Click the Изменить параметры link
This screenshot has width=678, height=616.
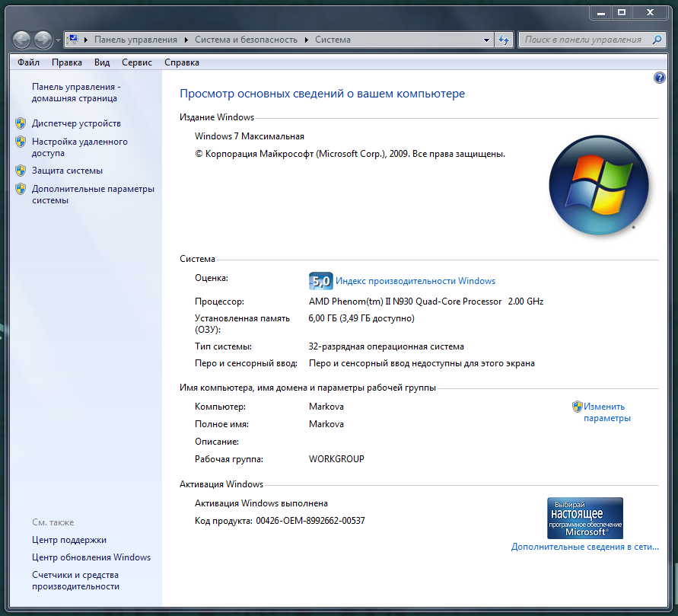tap(606, 412)
